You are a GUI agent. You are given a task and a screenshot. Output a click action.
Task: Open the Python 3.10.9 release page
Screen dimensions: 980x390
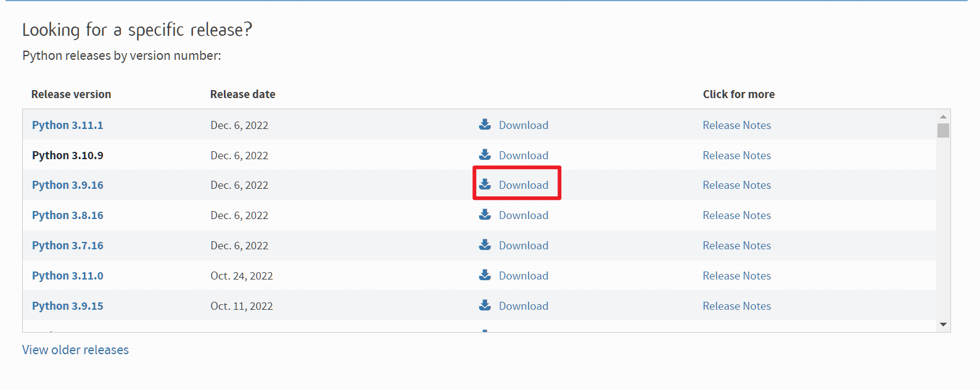[x=68, y=156]
